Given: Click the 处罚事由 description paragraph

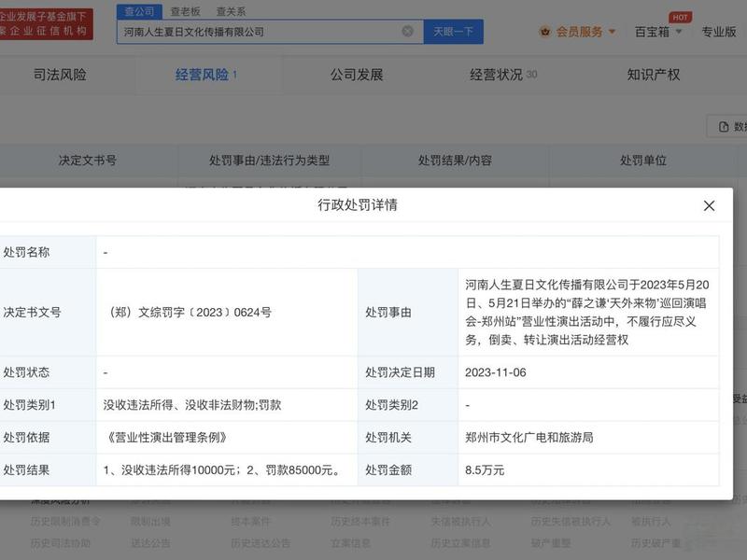Looking at the screenshot, I should (587, 313).
